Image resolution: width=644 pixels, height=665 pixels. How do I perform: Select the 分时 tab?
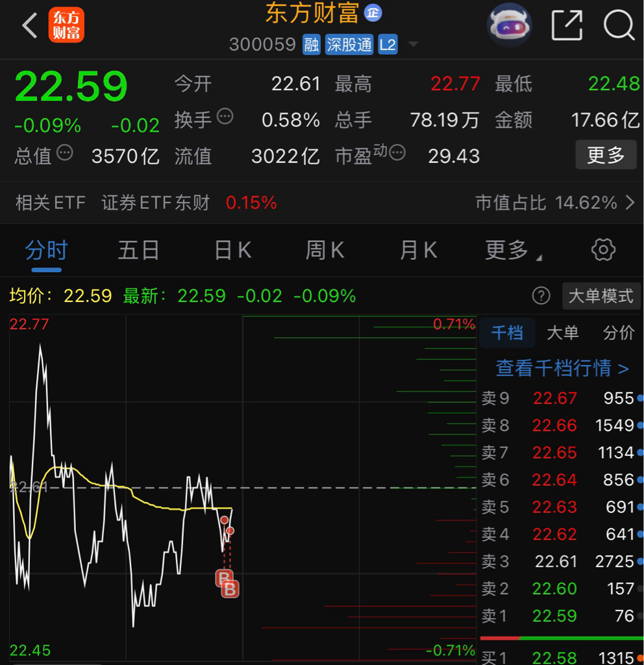[x=47, y=250]
